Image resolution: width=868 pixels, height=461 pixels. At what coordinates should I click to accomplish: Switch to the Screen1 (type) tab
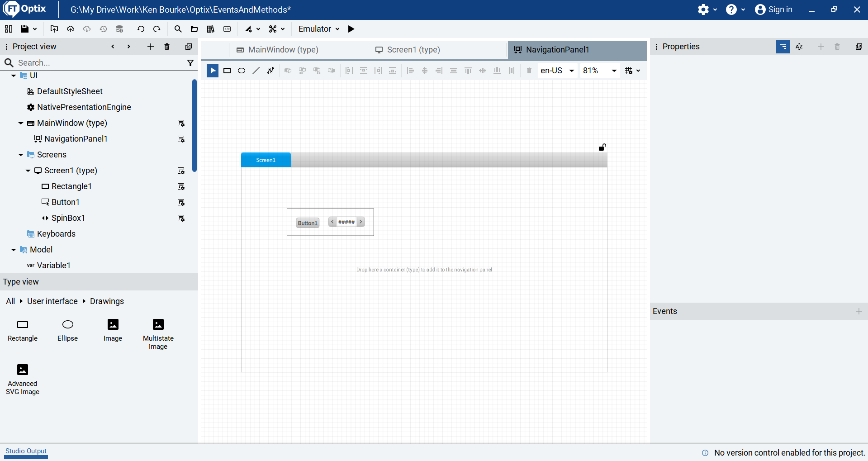tap(413, 50)
